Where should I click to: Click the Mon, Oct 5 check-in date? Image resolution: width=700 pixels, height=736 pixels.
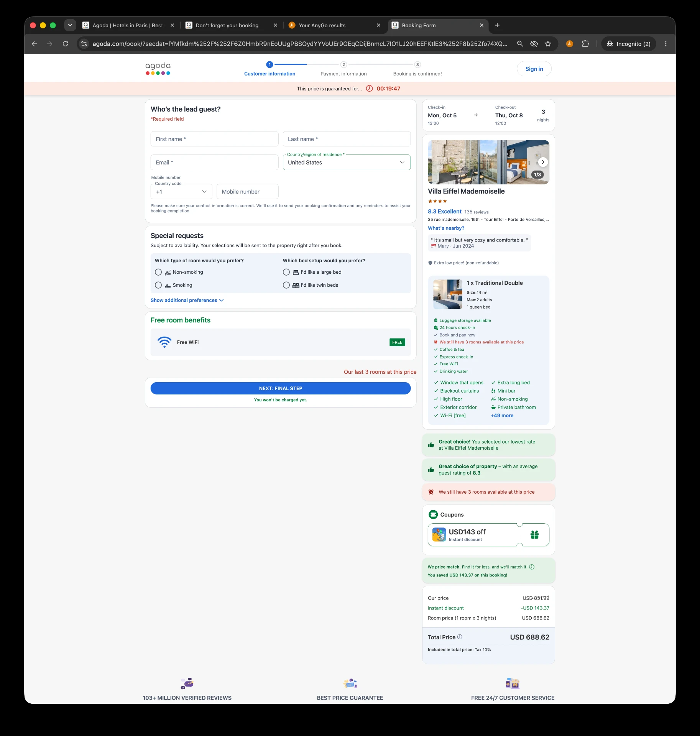click(x=442, y=115)
